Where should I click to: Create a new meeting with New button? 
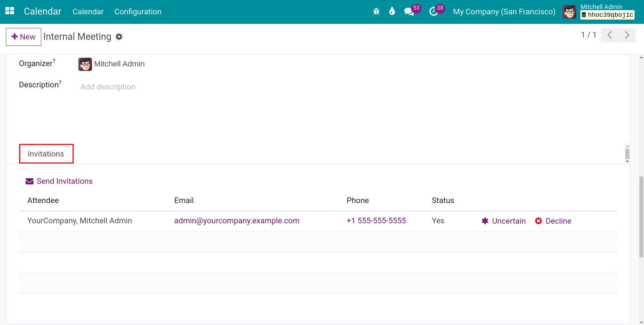pos(23,37)
